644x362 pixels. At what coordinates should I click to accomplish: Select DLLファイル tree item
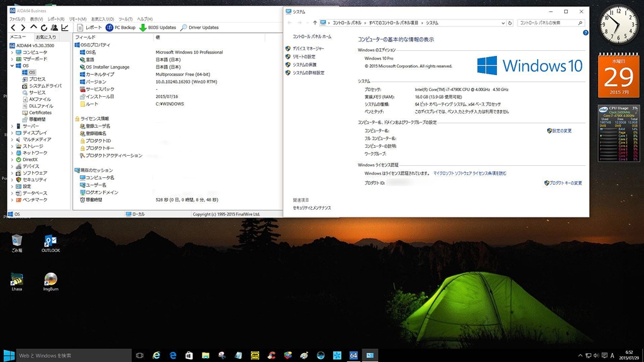pos(37,106)
